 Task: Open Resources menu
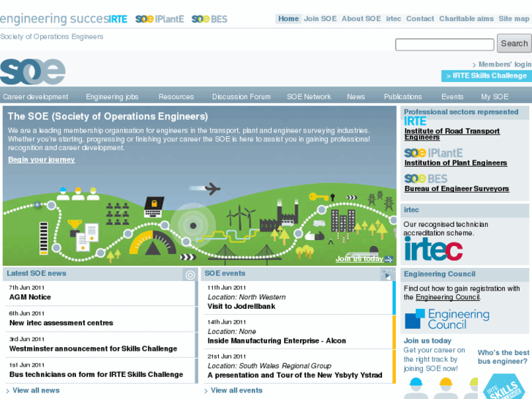pos(176,97)
